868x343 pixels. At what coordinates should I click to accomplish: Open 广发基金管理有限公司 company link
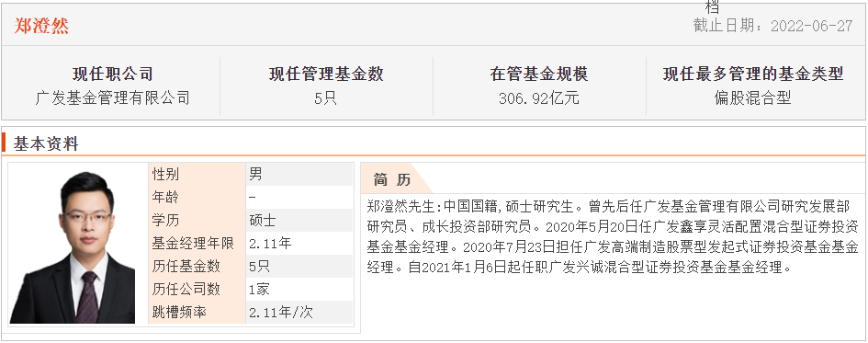tap(112, 98)
